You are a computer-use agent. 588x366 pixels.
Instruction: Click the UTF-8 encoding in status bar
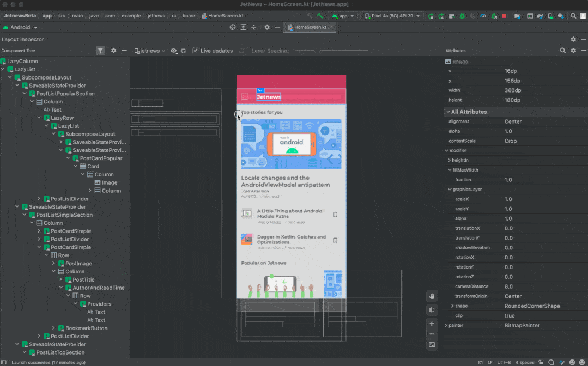pyautogui.click(x=504, y=362)
